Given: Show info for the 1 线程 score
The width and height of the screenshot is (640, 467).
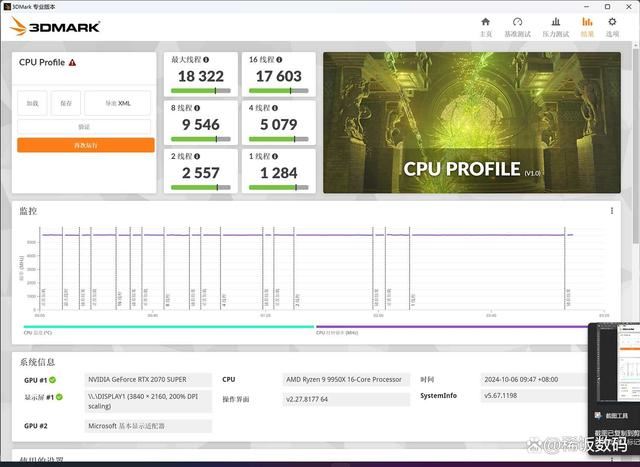Looking at the screenshot, I should 275,156.
